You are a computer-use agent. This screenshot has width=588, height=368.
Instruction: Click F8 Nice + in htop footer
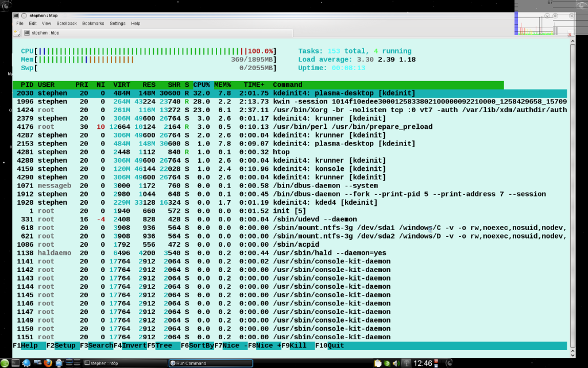click(264, 346)
